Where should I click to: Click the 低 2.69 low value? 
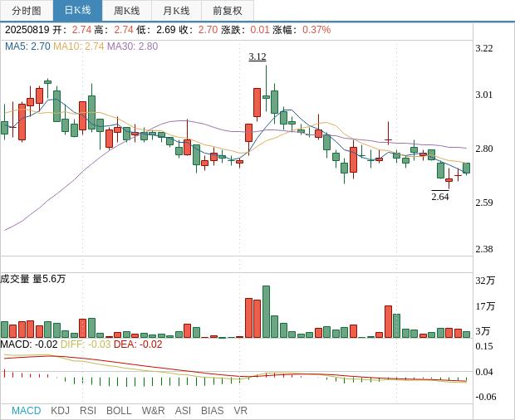click(166, 30)
